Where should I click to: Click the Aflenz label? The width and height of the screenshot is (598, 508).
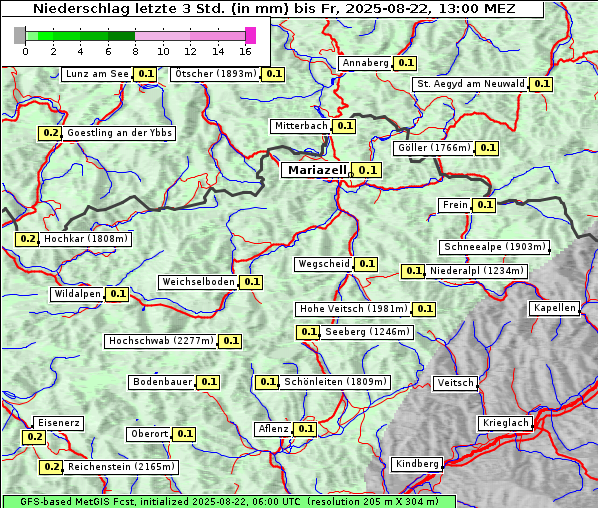click(x=273, y=429)
